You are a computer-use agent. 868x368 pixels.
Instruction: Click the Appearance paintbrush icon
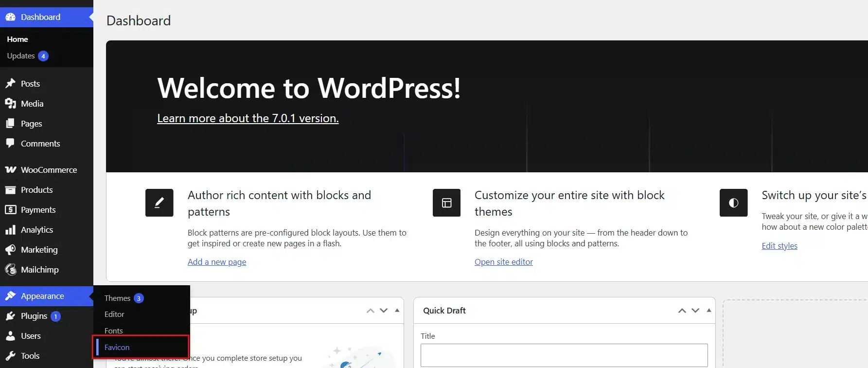tap(10, 296)
